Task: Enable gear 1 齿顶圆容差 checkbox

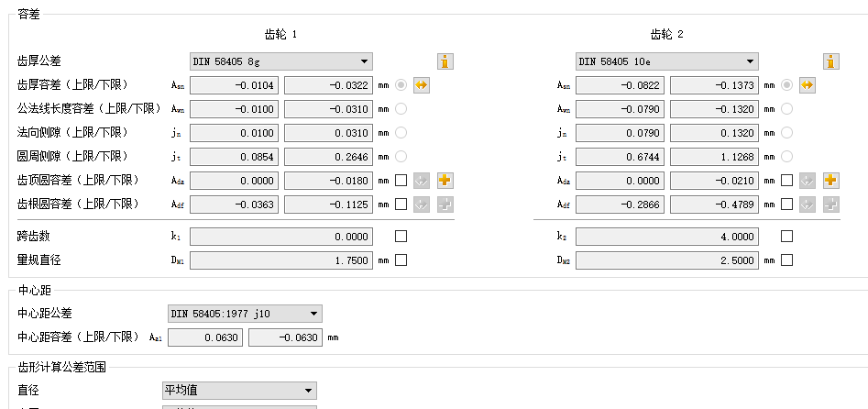Action: click(401, 181)
